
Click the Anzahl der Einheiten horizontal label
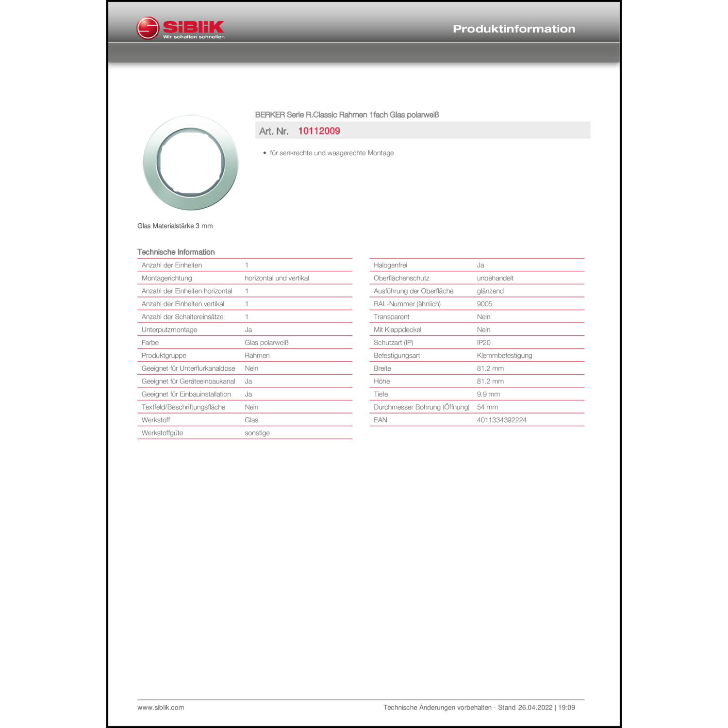[187, 291]
